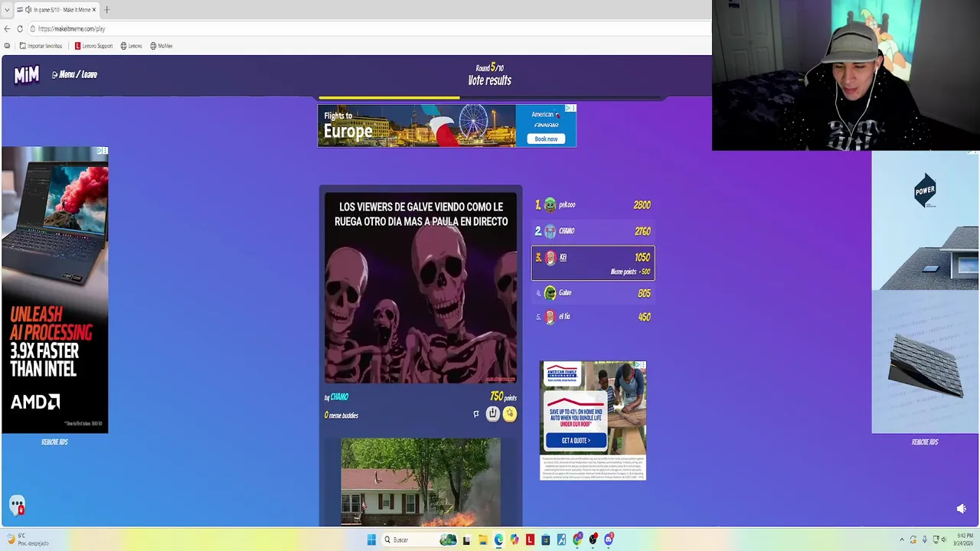Viewport: 980px width, 551px height.
Task: Select Galve leaderboard row
Action: pos(593,292)
